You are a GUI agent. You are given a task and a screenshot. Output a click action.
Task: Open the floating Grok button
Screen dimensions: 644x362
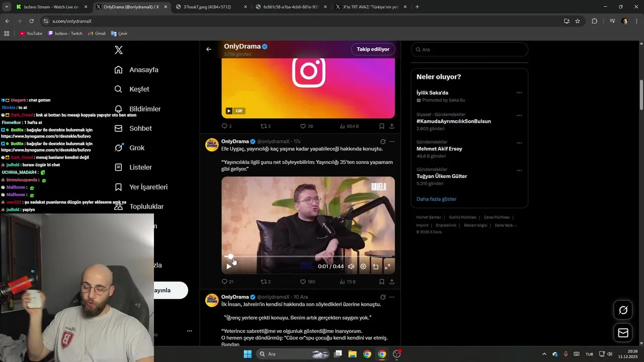click(x=623, y=310)
